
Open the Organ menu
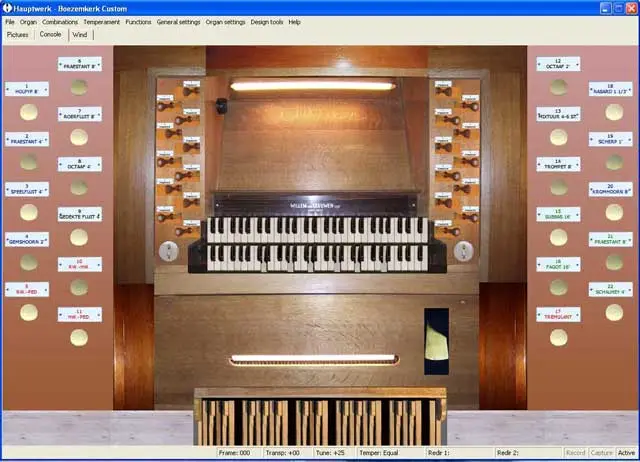(x=28, y=21)
